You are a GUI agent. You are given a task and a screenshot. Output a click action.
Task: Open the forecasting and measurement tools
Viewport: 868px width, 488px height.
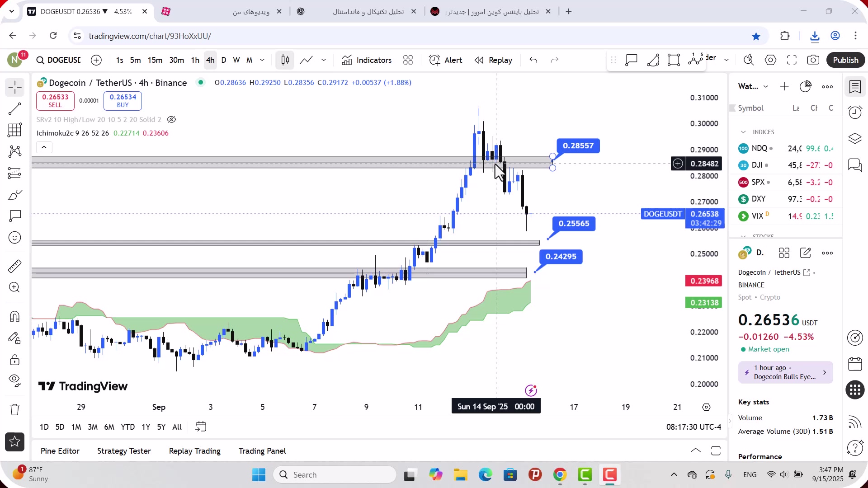click(x=15, y=173)
